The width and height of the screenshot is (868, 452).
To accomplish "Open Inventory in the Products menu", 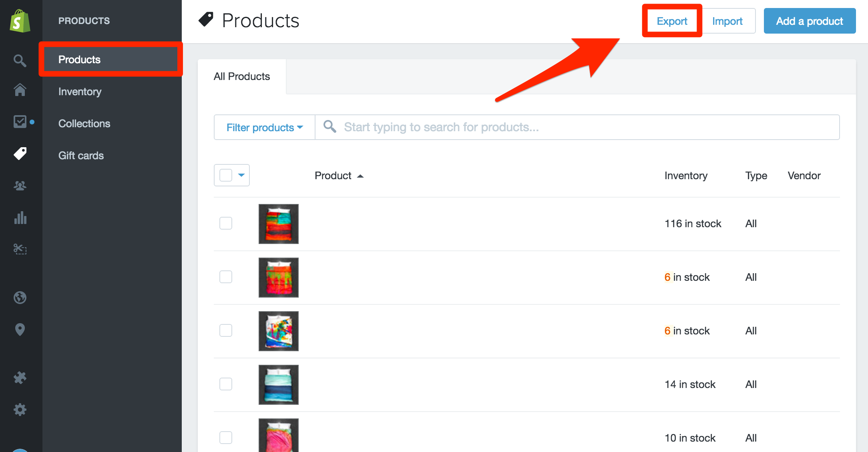I will tap(80, 92).
